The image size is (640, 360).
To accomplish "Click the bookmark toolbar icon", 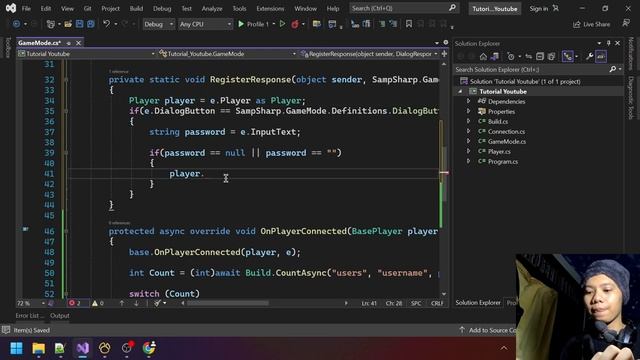I will [409, 24].
